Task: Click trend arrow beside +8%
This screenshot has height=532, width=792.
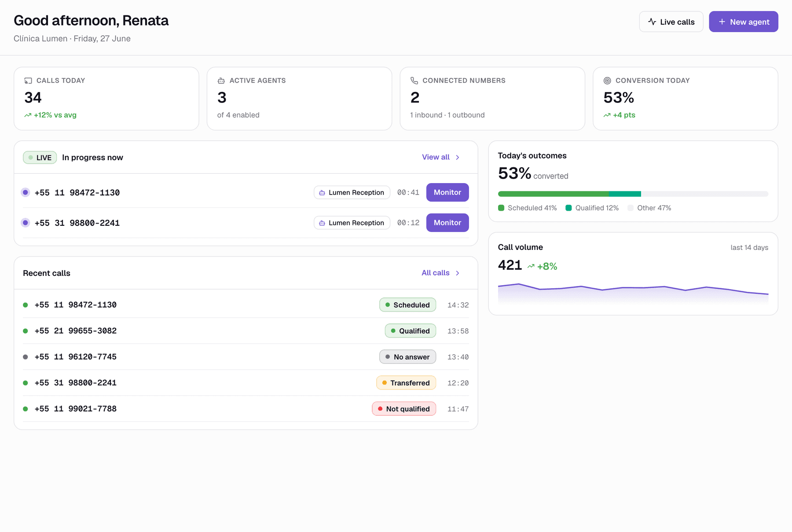Action: click(x=531, y=266)
